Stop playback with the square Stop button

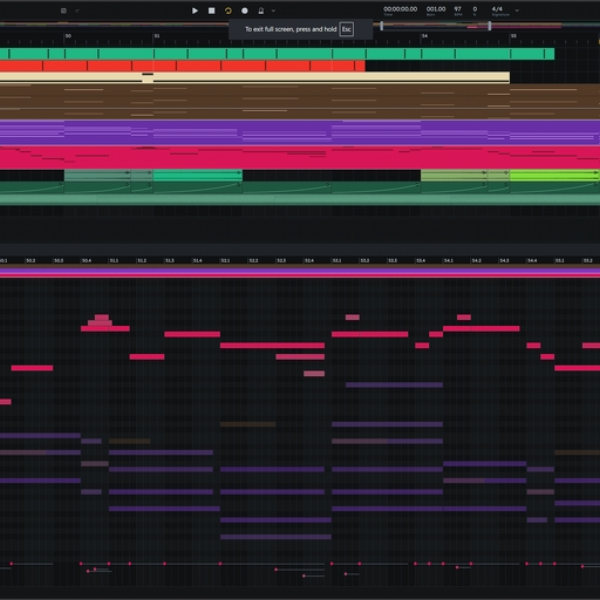[x=212, y=11]
